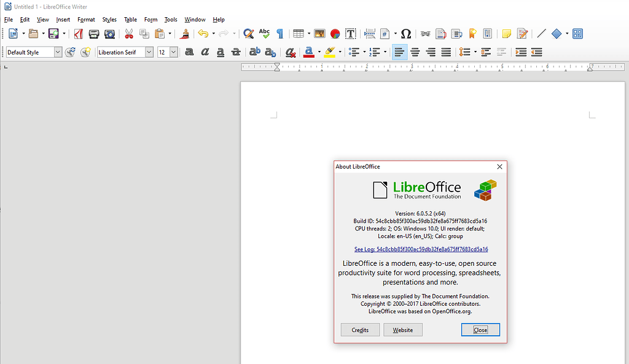Screen dimensions: 629x364
Task: Toggle formatting marks display
Action: 279,34
